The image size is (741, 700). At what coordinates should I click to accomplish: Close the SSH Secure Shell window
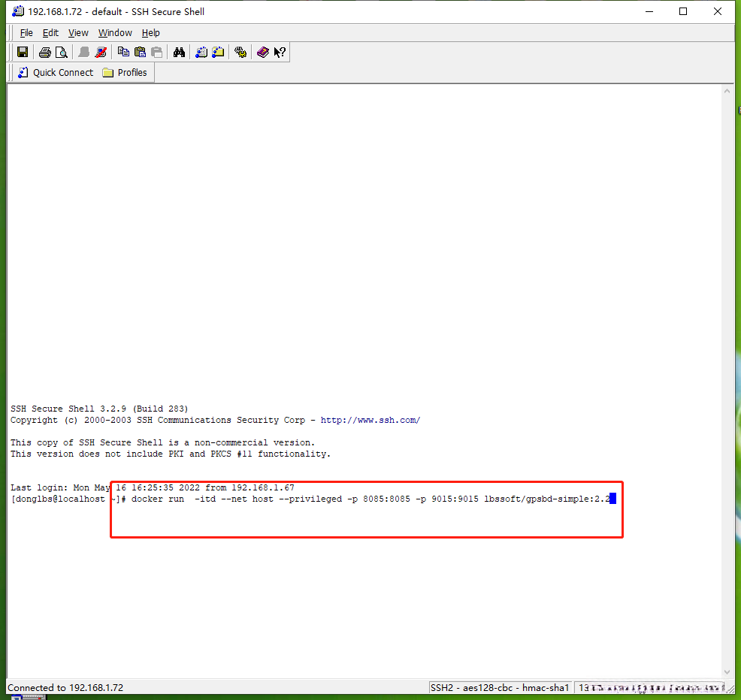(x=718, y=11)
